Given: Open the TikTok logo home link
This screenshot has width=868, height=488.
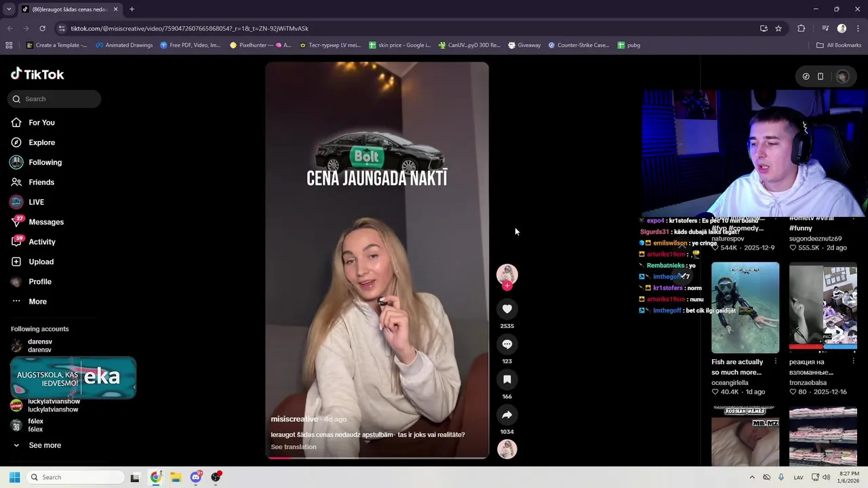Looking at the screenshot, I should coord(37,75).
